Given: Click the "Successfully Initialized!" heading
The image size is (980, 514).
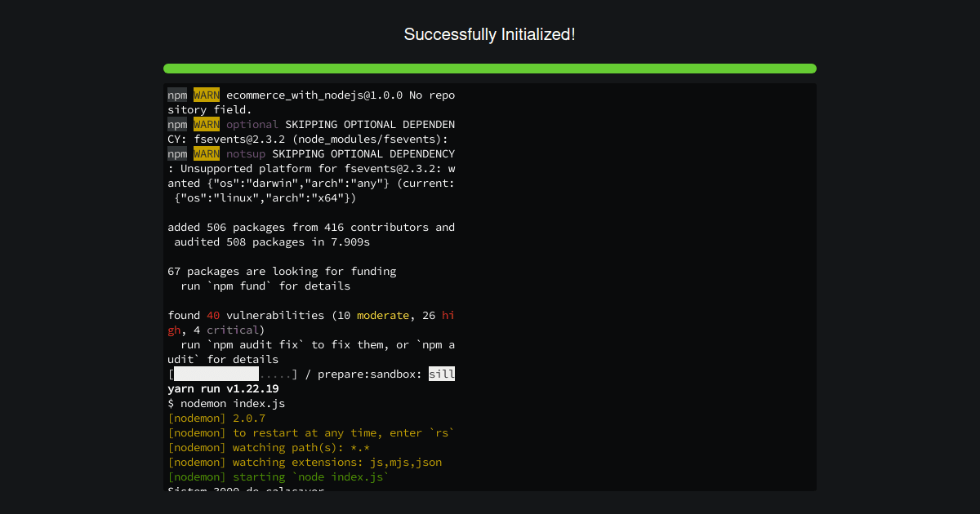Looking at the screenshot, I should pos(490,34).
